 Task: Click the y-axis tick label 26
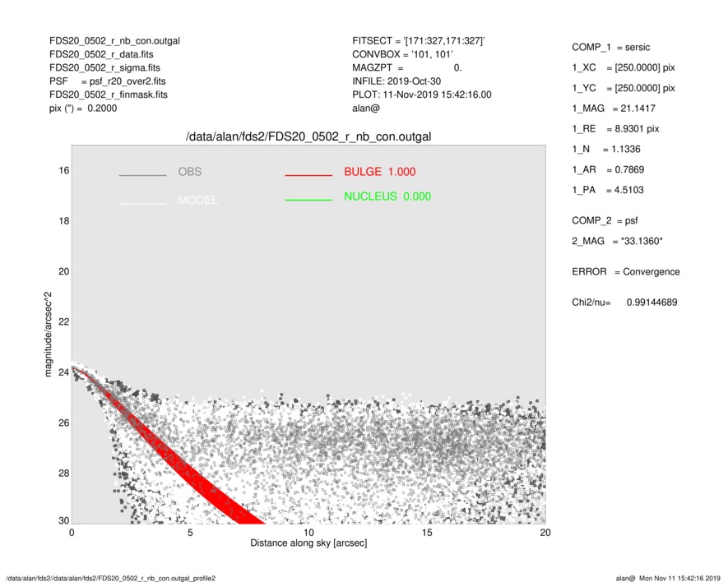pyautogui.click(x=63, y=423)
